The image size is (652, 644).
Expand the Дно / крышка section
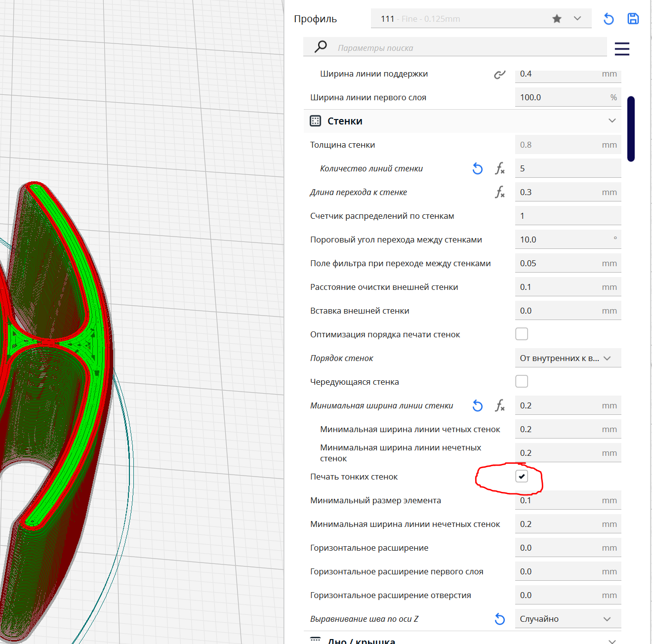(x=612, y=641)
